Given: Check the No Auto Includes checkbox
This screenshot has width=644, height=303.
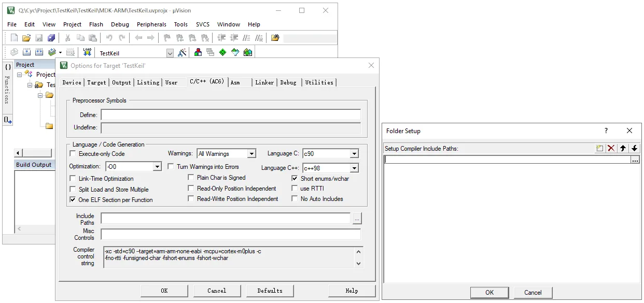Looking at the screenshot, I should tap(295, 199).
